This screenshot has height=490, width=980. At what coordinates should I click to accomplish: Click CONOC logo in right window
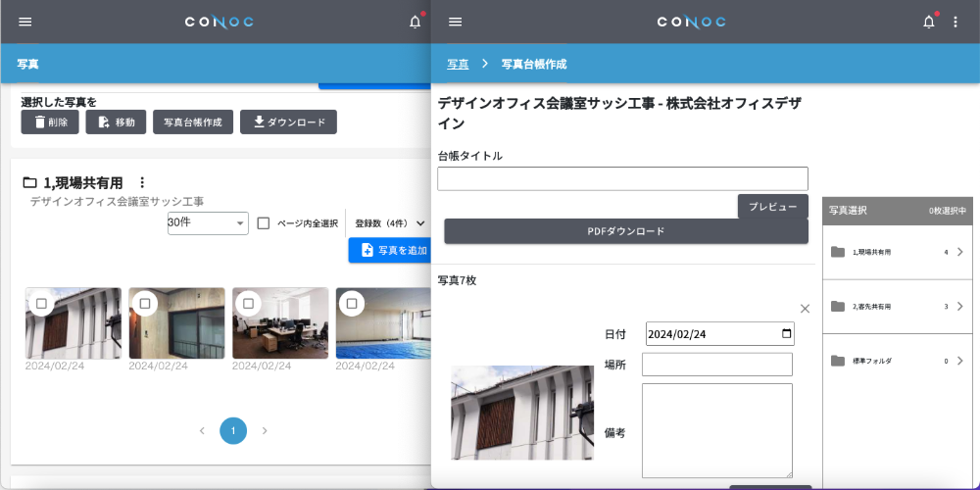tap(691, 22)
